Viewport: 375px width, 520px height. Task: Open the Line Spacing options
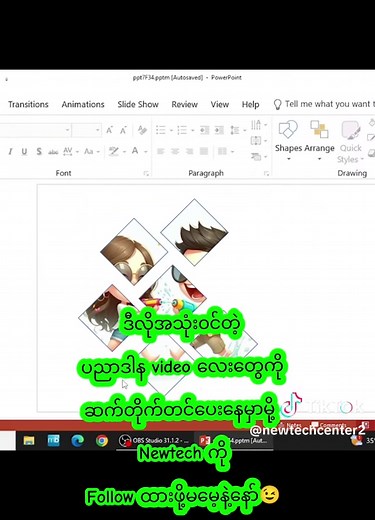click(x=235, y=130)
